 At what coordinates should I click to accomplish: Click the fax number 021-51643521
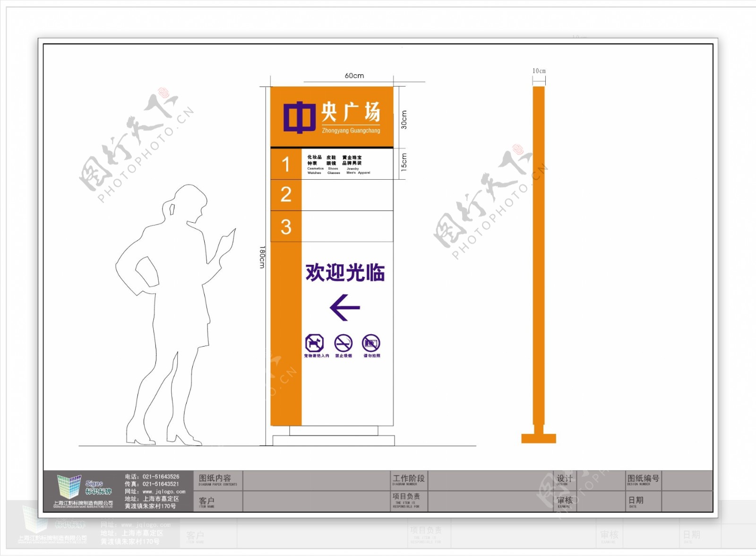click(x=161, y=484)
